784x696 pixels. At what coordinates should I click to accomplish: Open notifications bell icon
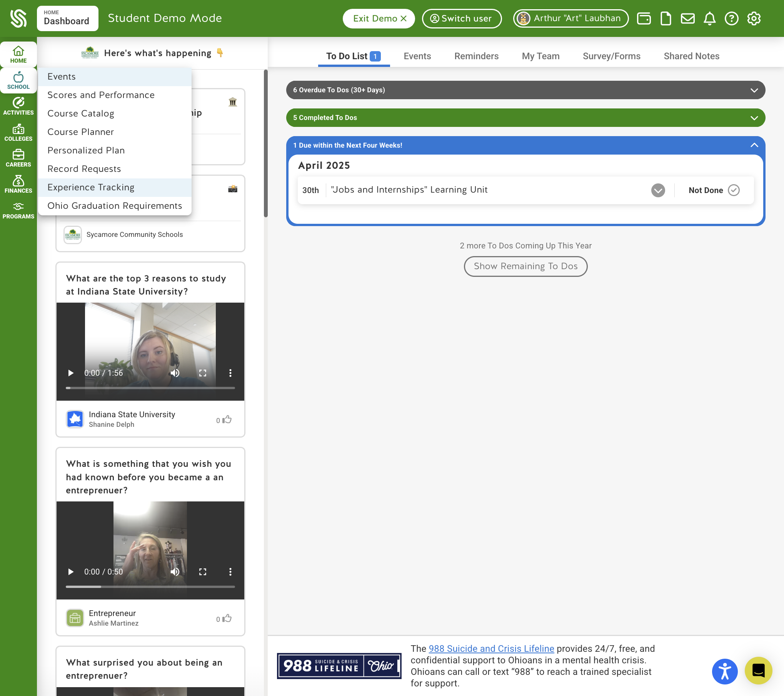(x=709, y=18)
